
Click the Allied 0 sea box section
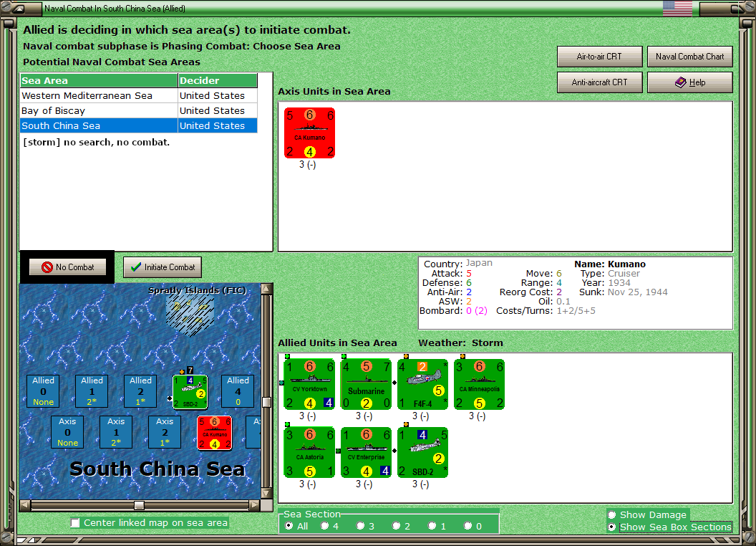point(44,391)
